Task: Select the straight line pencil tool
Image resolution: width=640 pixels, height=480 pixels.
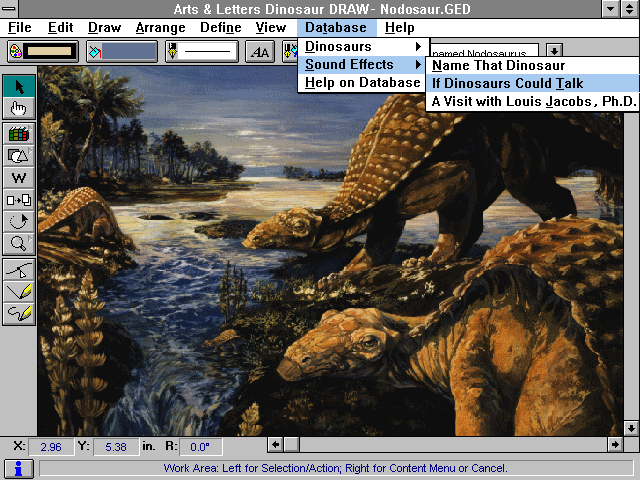Action: coord(19,291)
